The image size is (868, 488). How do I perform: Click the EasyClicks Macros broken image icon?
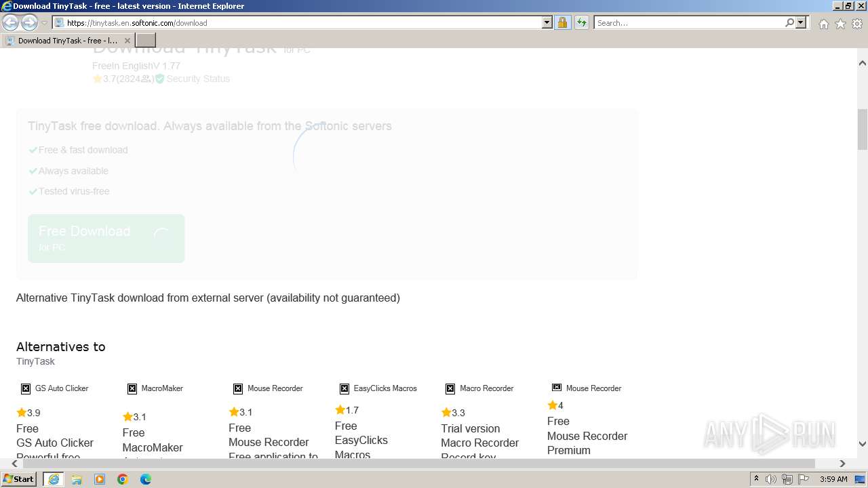344,388
